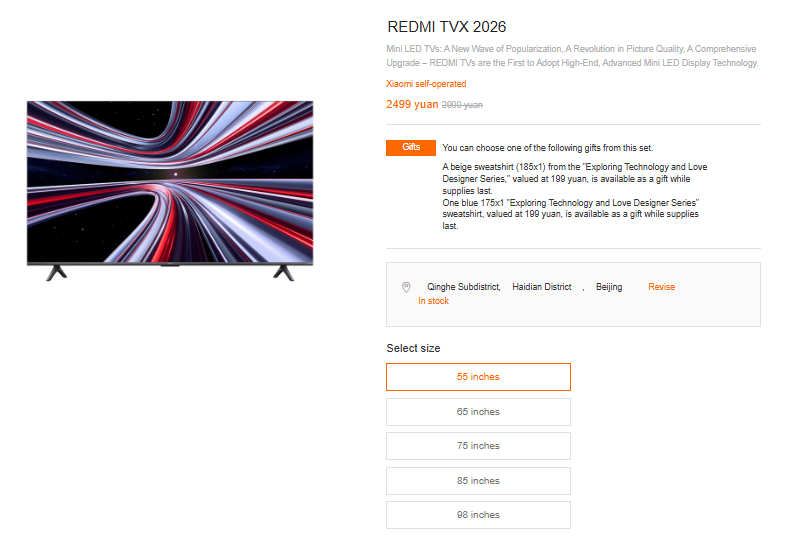Select the 55 inches size option

(x=478, y=377)
